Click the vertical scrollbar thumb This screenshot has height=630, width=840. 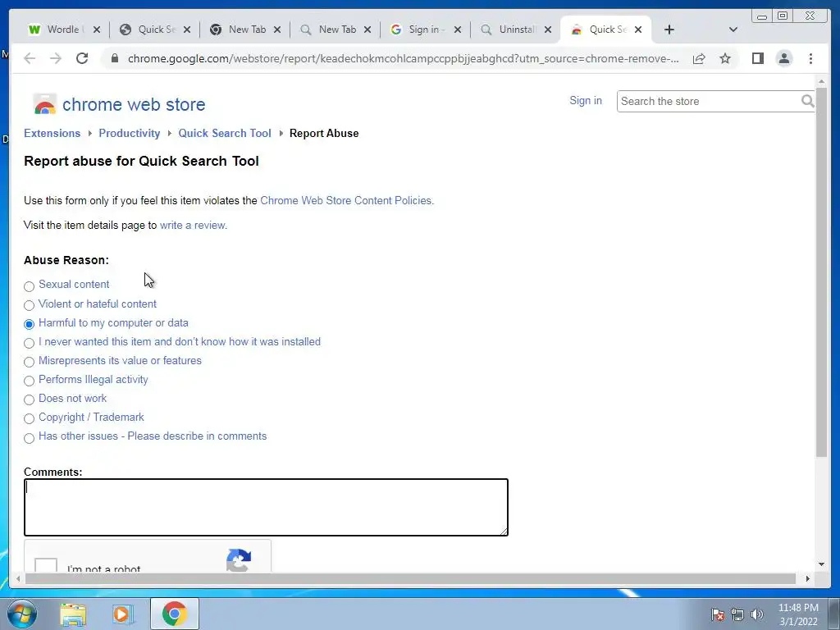821,273
